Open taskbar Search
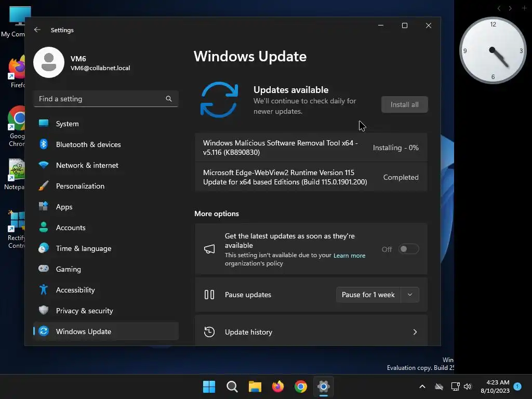 232,387
